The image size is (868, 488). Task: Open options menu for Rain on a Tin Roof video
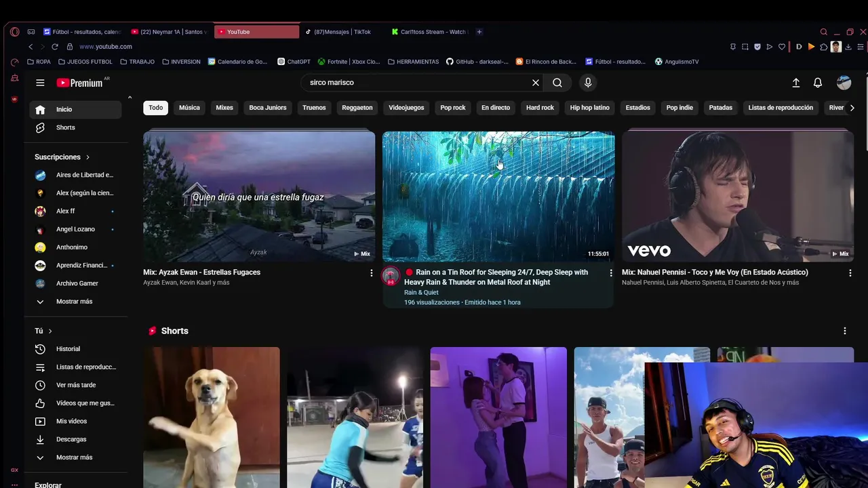pos(611,273)
